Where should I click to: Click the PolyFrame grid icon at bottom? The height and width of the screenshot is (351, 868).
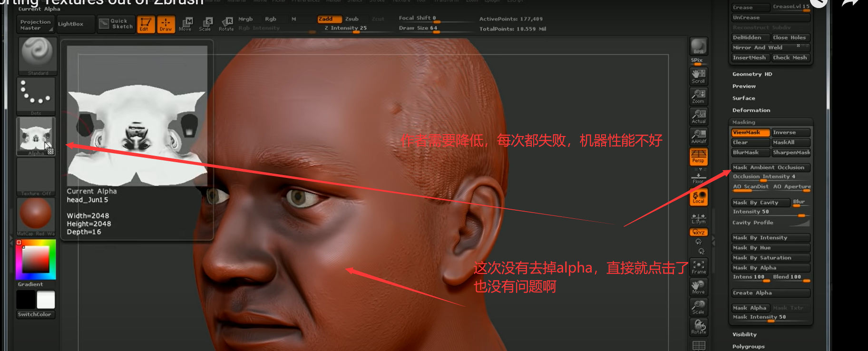[698, 345]
